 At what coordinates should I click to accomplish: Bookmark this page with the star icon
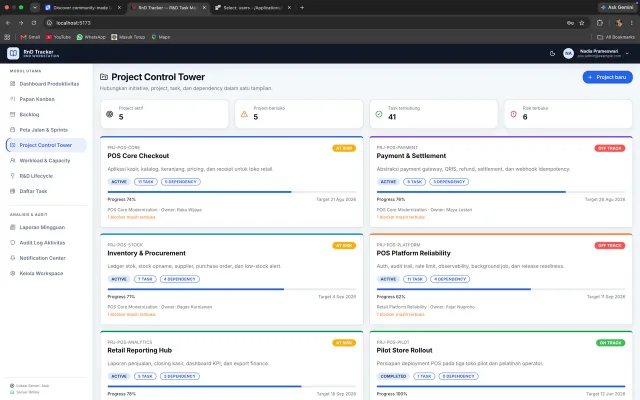[582, 23]
